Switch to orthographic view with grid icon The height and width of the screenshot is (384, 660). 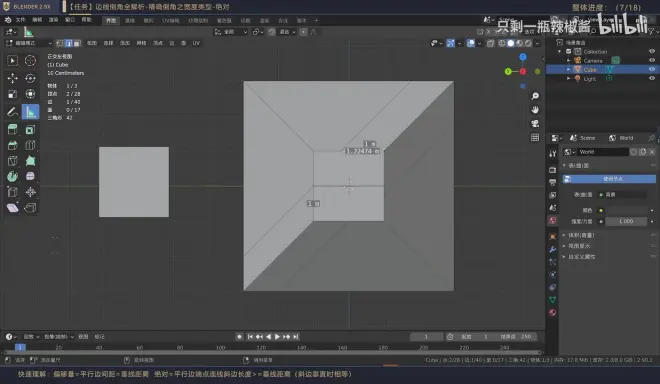click(535, 137)
